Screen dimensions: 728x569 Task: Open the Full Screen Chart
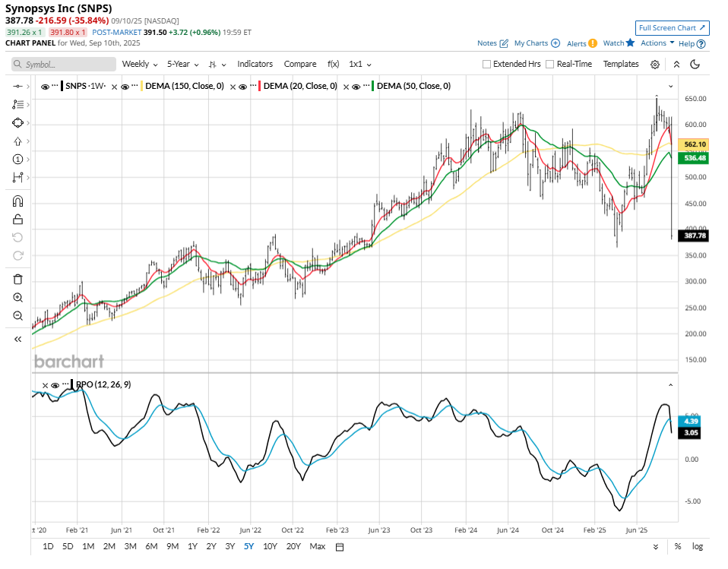[x=673, y=28]
